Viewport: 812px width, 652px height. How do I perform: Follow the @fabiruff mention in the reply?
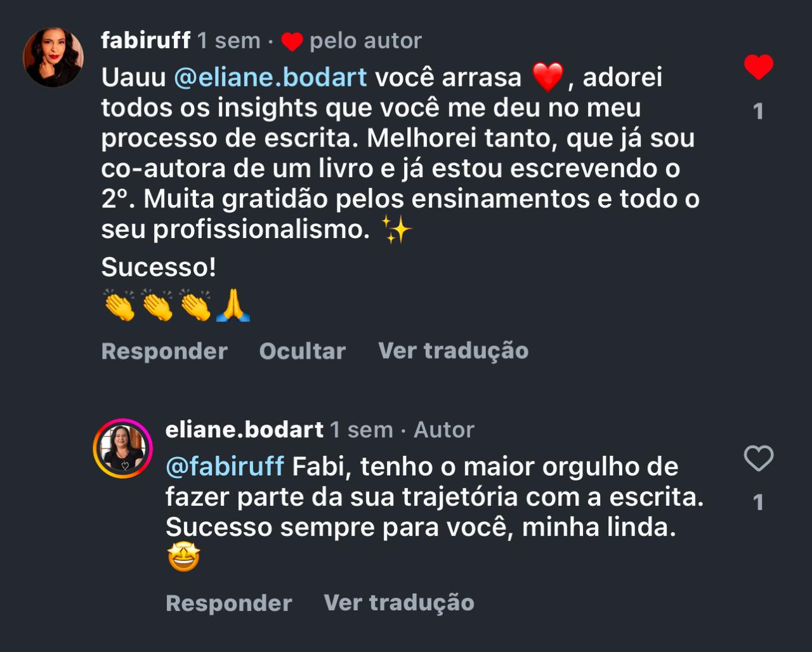click(x=225, y=467)
